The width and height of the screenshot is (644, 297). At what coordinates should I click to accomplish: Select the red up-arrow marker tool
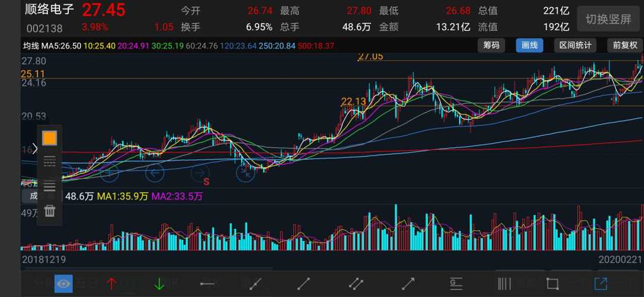pos(112,283)
